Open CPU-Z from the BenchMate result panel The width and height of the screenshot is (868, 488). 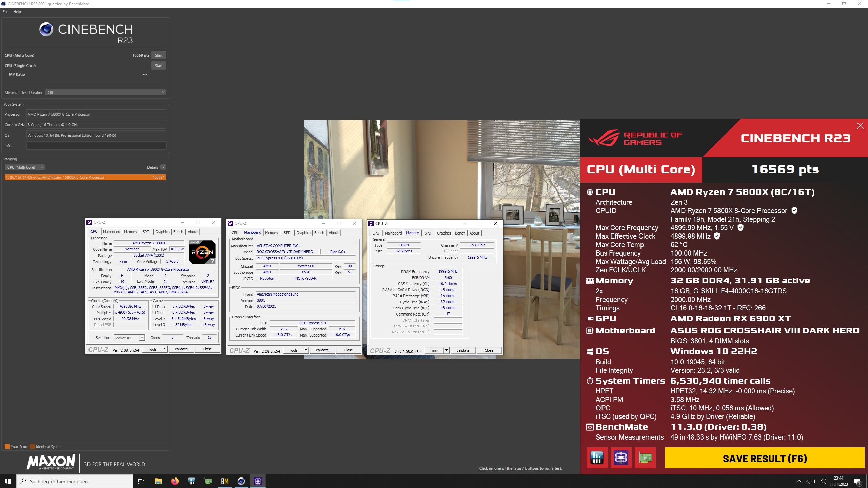point(621,458)
